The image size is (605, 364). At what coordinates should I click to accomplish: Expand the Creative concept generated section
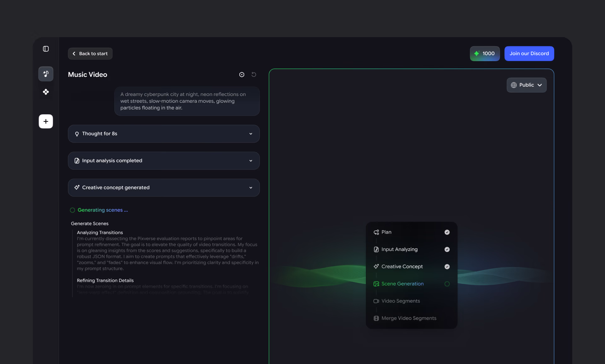[x=164, y=188]
